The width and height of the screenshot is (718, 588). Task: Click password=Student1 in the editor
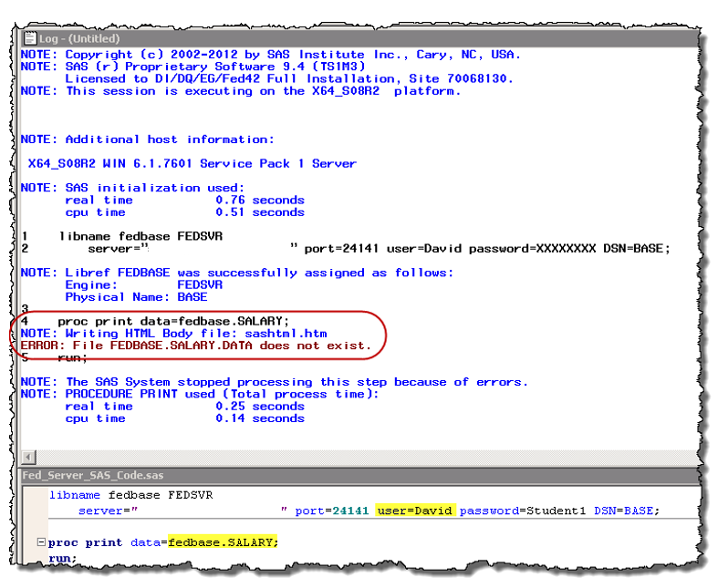point(523,511)
